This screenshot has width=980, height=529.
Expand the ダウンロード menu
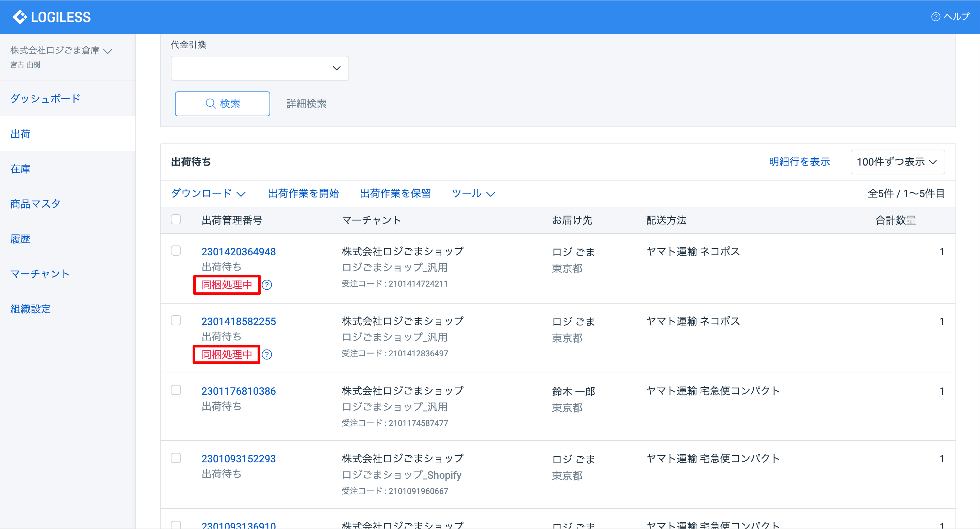[208, 193]
